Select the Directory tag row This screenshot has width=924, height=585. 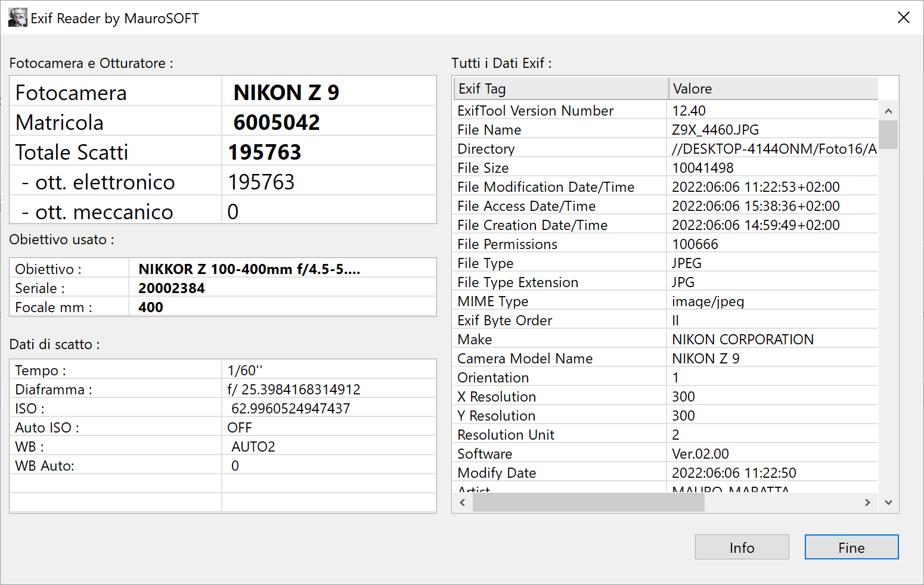coord(666,149)
